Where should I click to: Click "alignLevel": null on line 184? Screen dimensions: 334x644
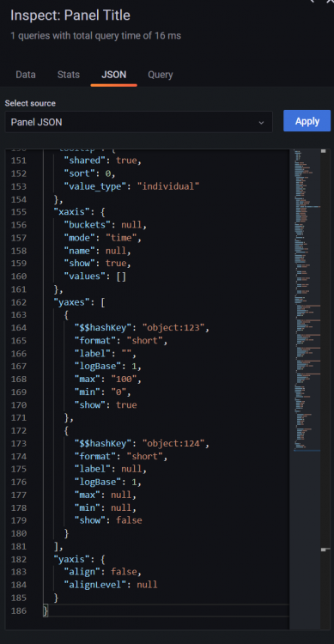tap(111, 585)
